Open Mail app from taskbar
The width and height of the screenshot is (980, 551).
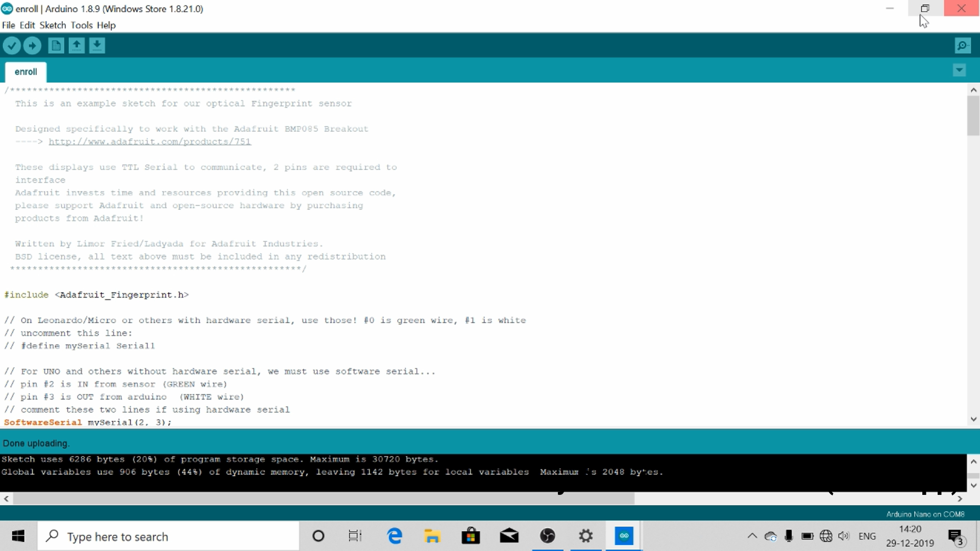pyautogui.click(x=509, y=536)
